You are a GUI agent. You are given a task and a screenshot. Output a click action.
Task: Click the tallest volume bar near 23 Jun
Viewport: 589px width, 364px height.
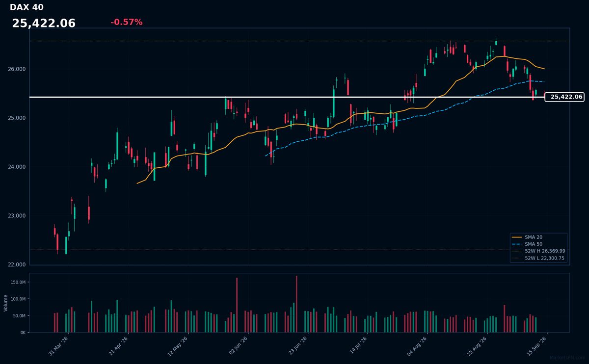[296, 304]
